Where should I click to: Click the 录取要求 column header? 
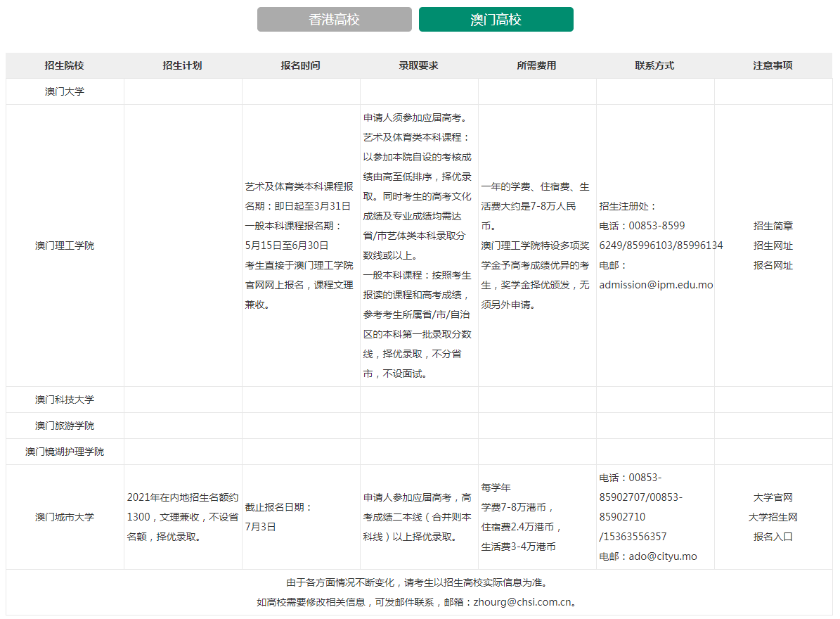419,65
